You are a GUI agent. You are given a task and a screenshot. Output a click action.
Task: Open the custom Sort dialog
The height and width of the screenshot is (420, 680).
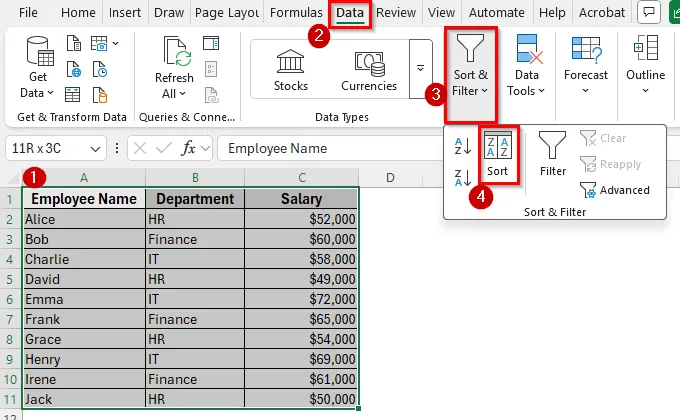coord(497,154)
